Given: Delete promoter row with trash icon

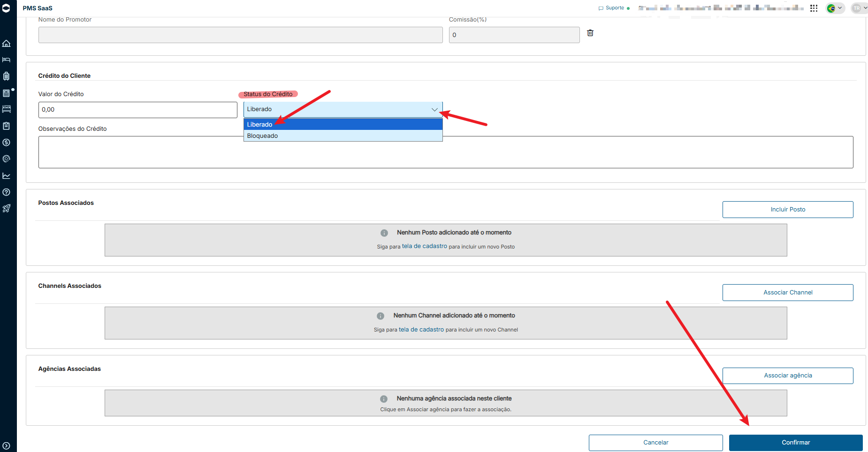Looking at the screenshot, I should click(x=590, y=33).
